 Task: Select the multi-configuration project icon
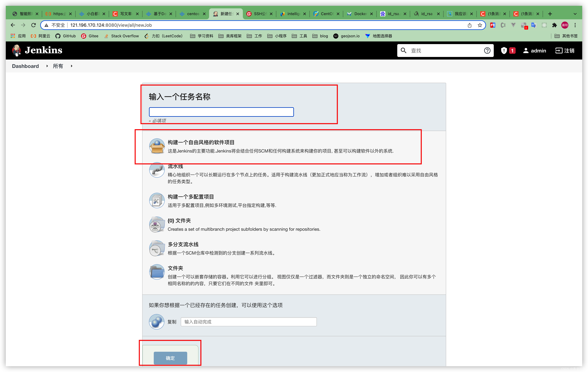point(157,200)
